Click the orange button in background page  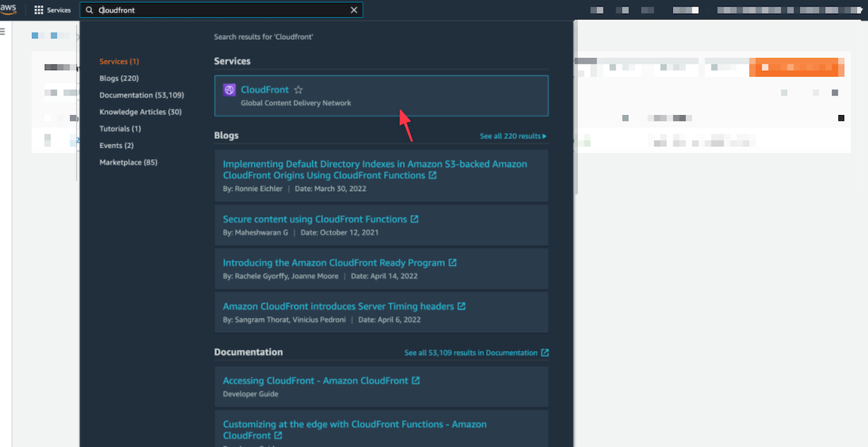[796, 68]
